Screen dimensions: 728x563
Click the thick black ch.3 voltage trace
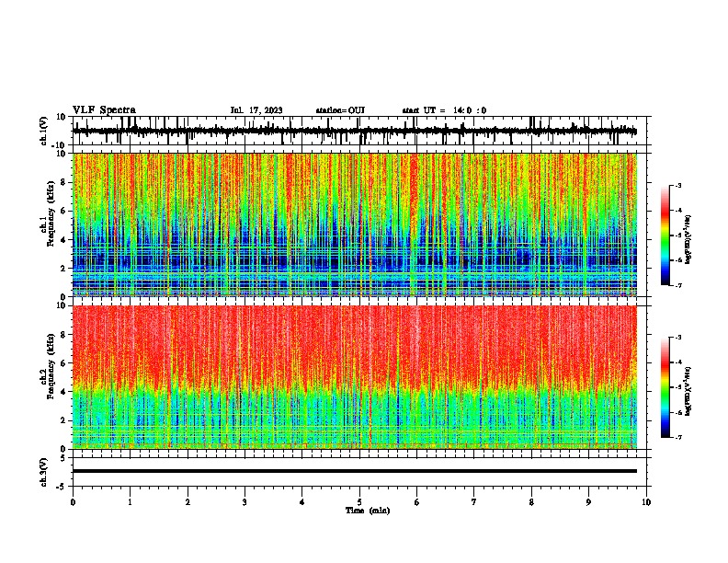355,471
